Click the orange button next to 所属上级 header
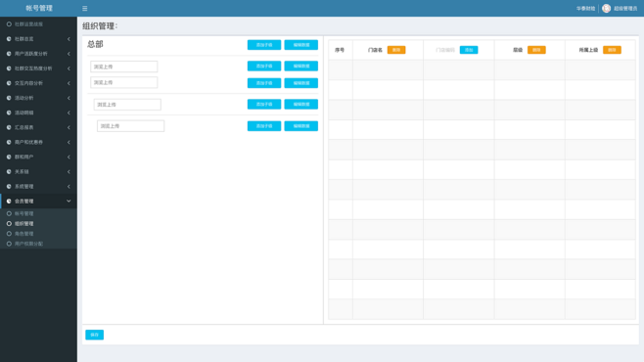The height and width of the screenshot is (362, 644). [612, 50]
